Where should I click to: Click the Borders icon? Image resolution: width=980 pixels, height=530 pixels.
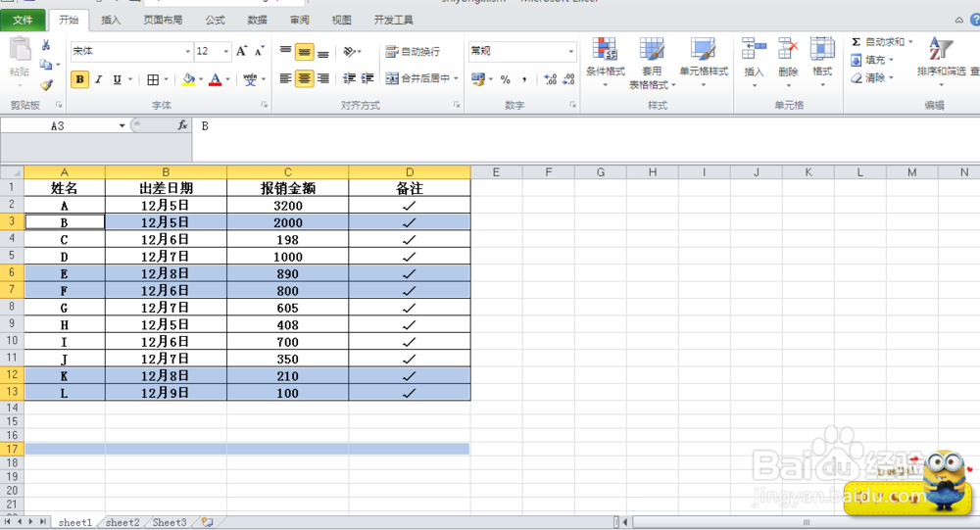[153, 79]
